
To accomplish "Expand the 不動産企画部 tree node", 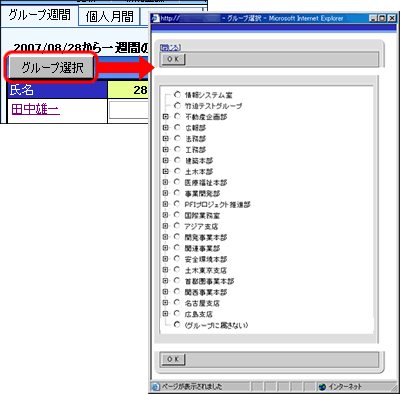I will coord(165,116).
